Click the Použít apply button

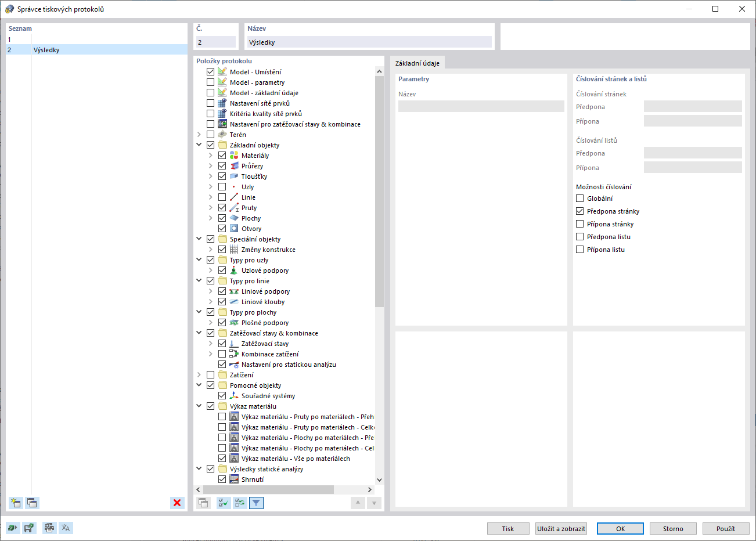pos(725,529)
